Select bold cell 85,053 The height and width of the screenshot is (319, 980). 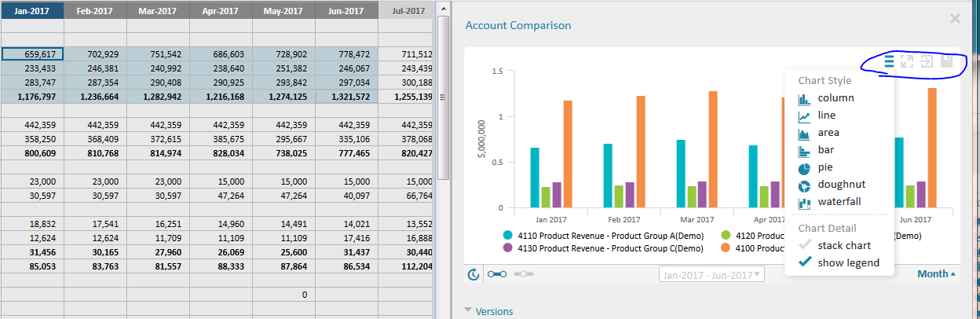point(32,266)
